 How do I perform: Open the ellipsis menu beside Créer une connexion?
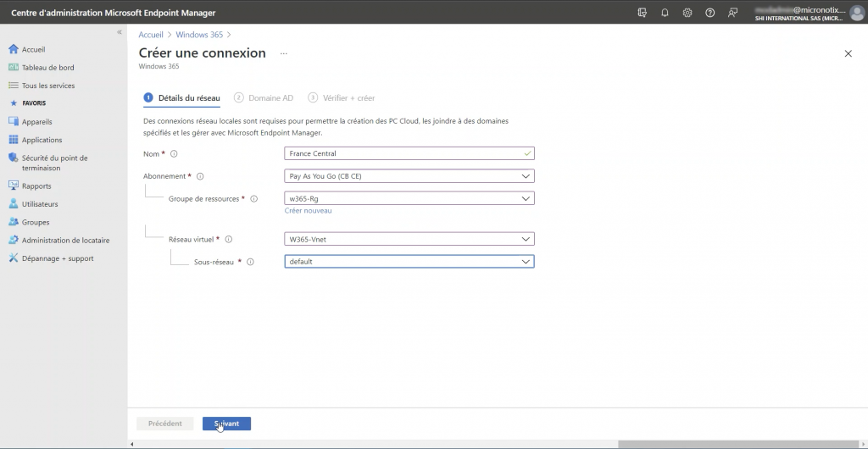283,53
